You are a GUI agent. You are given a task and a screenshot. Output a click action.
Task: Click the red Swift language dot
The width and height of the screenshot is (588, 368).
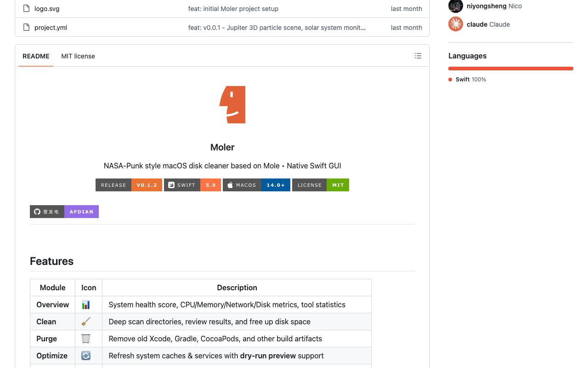tap(450, 80)
